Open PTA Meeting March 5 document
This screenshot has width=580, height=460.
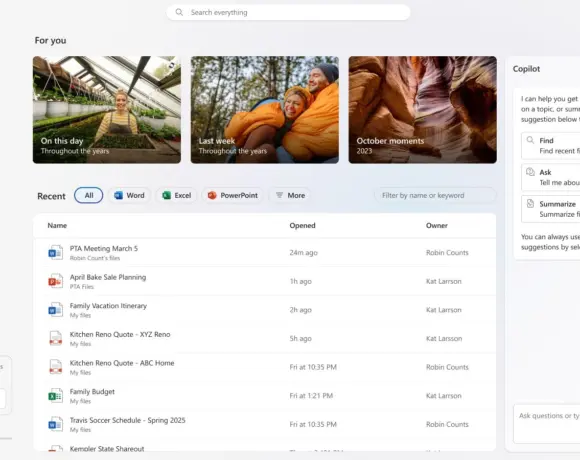[104, 248]
